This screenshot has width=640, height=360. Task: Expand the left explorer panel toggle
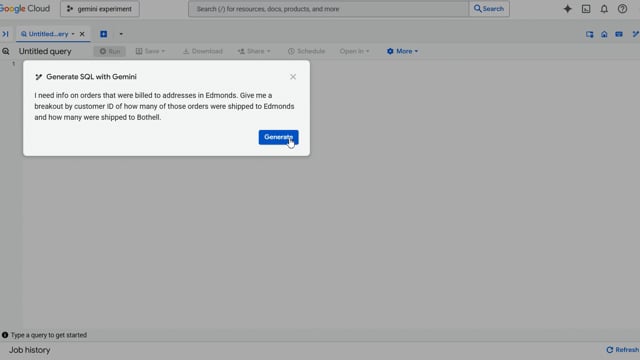[5, 34]
